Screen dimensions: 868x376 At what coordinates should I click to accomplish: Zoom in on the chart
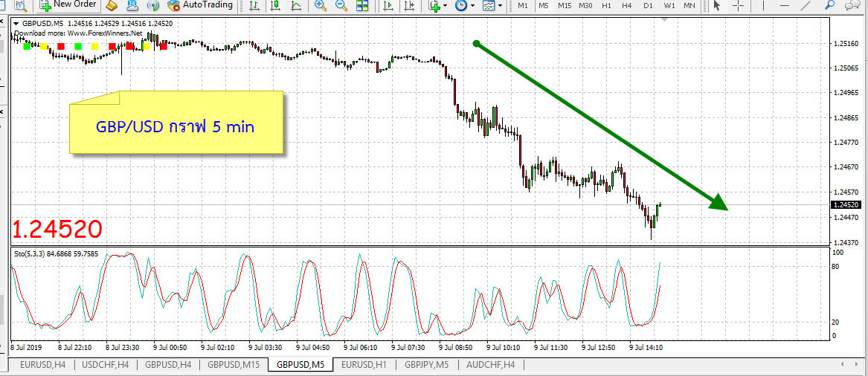(x=321, y=6)
